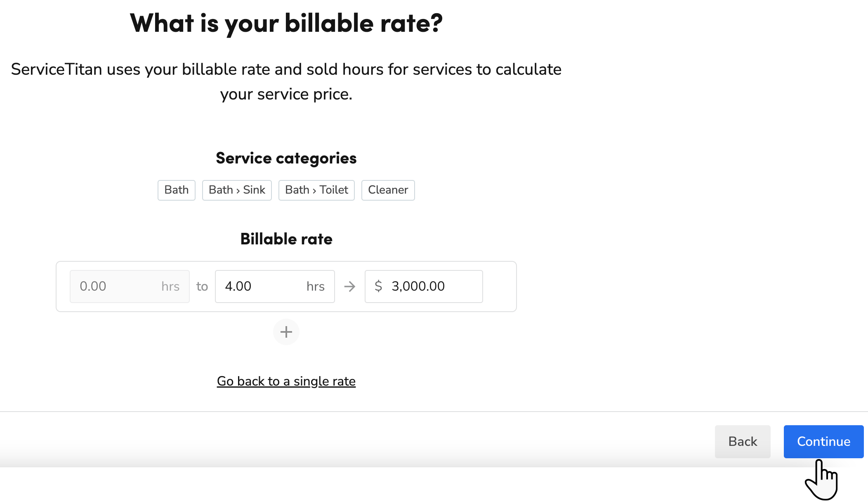Click the plus icon to add rate tier

click(286, 332)
